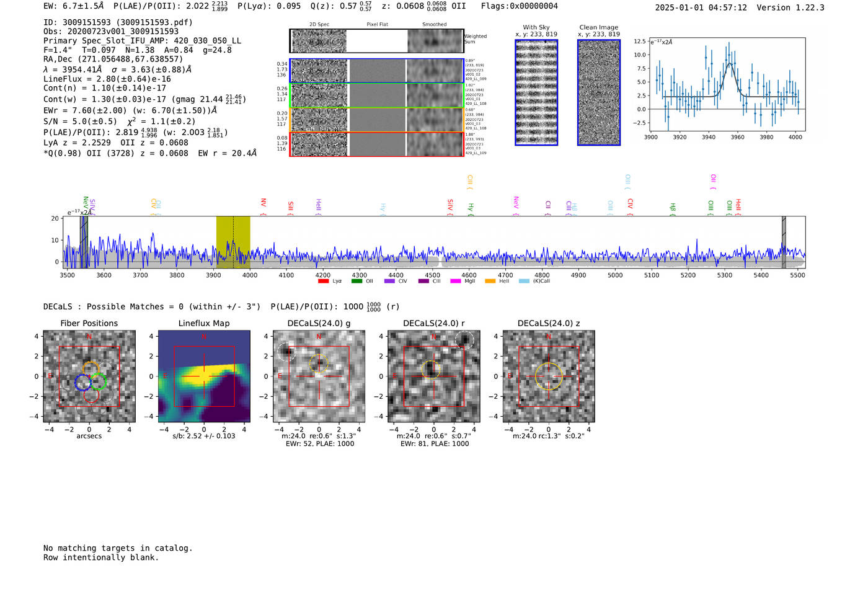The image size is (868, 591).
Task: Select the red-outlined fiber spectrum row
Action: [x=377, y=144]
